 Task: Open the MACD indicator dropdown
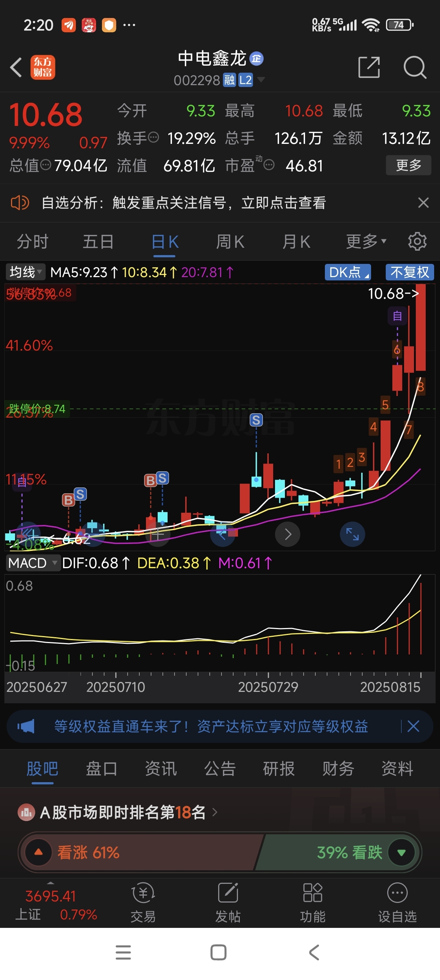click(x=33, y=563)
